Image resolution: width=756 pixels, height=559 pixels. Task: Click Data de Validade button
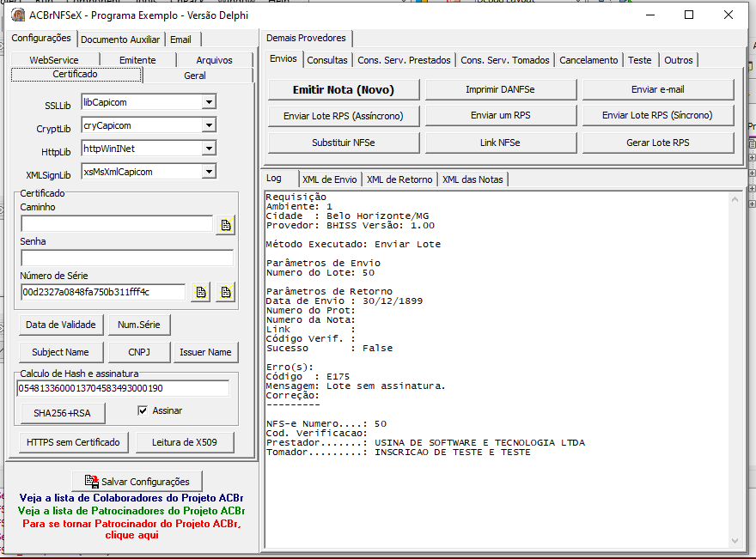coord(61,325)
